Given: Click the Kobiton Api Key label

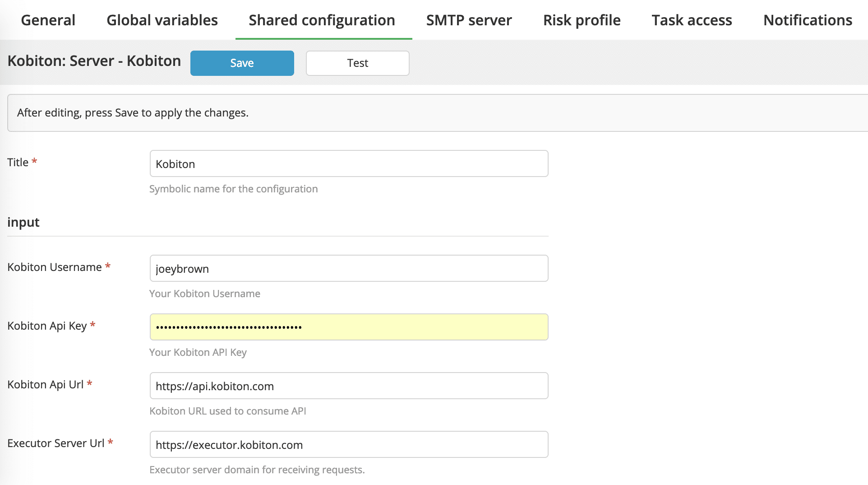Looking at the screenshot, I should pos(47,326).
